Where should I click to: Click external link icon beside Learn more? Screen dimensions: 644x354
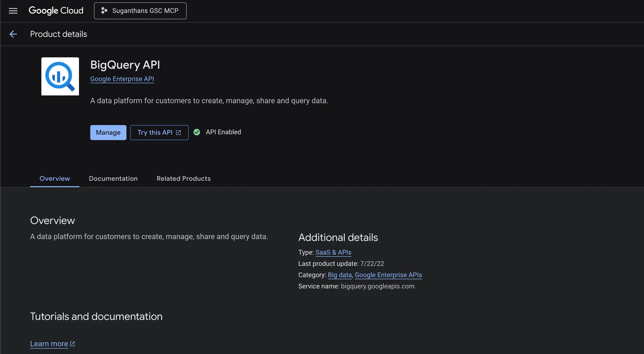tap(72, 344)
